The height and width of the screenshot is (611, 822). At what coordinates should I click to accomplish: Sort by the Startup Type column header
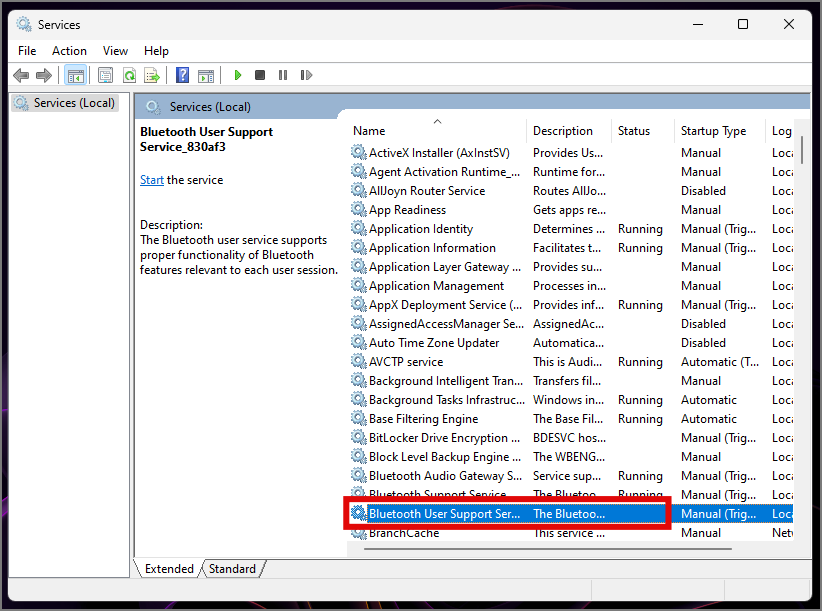coord(719,130)
